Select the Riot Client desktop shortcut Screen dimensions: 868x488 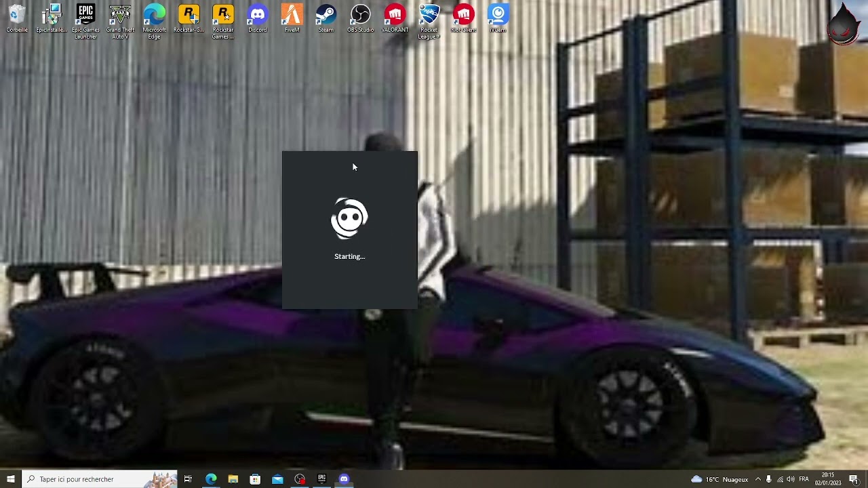coord(464,19)
